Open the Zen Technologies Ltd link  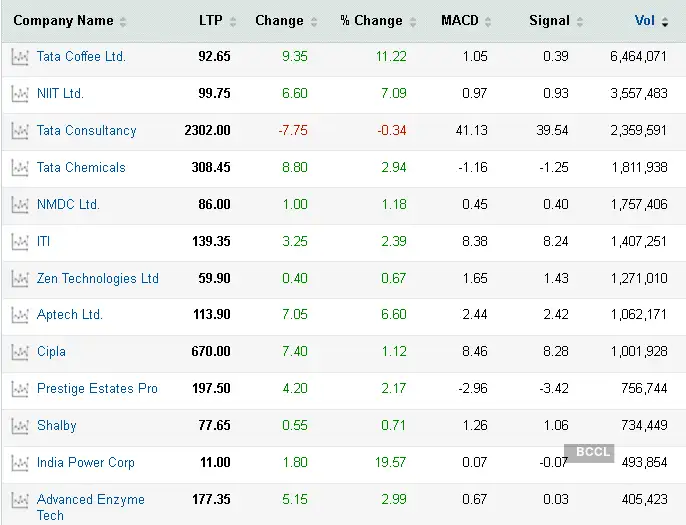coord(98,279)
